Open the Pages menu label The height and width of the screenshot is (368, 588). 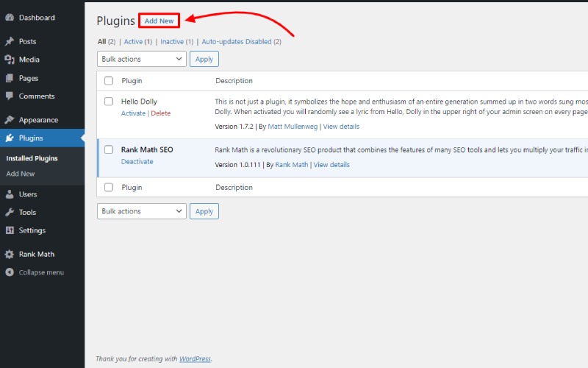[x=29, y=78]
